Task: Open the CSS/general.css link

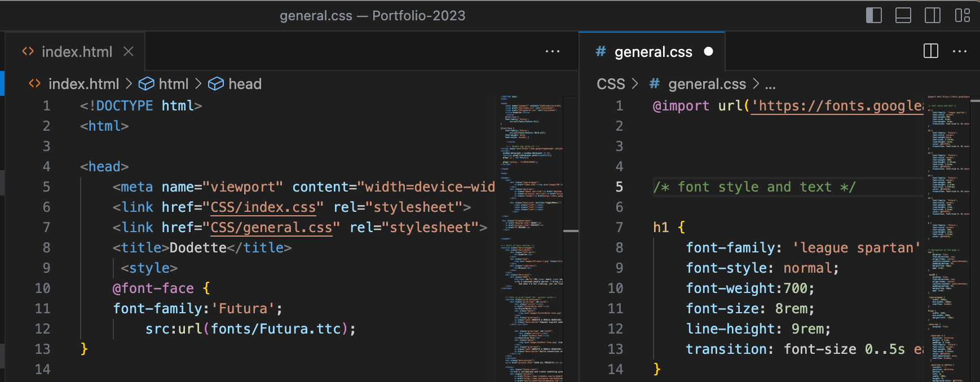Action: pyautogui.click(x=271, y=228)
